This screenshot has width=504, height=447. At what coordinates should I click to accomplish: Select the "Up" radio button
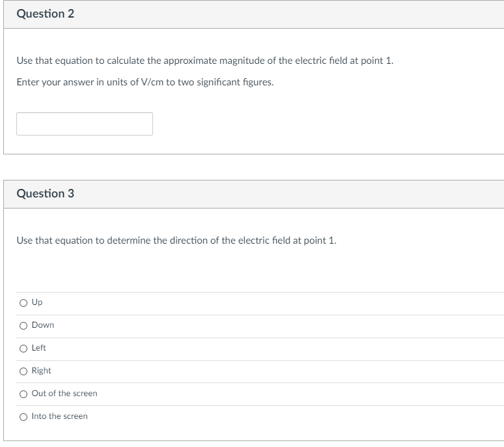coord(23,303)
